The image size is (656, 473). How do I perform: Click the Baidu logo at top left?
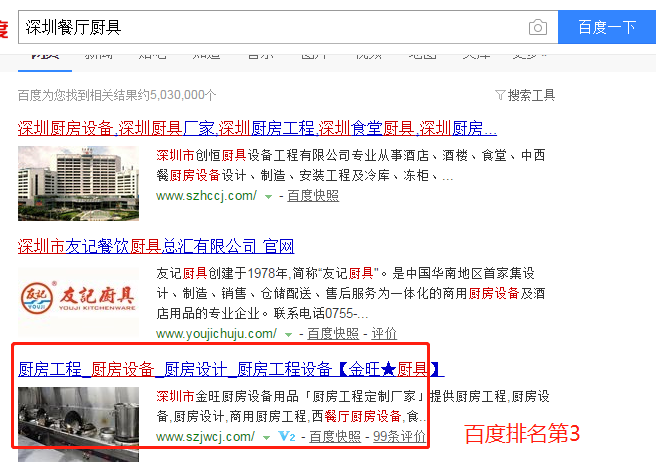pyautogui.click(x=4, y=27)
